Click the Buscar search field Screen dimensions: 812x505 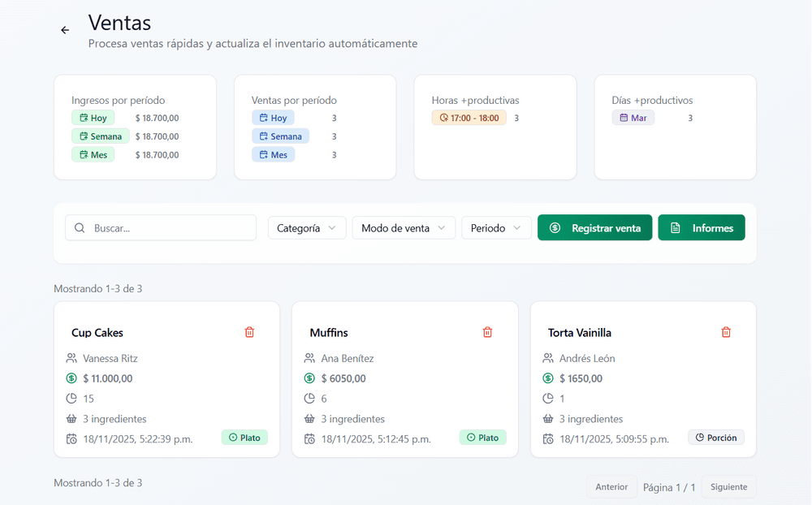[171, 228]
